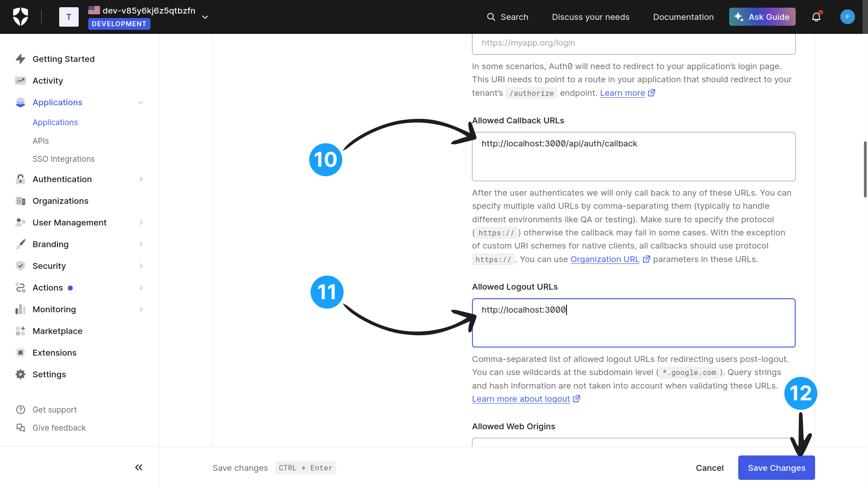This screenshot has width=868, height=488.
Task: Click the search magnifier icon
Action: pos(491,17)
